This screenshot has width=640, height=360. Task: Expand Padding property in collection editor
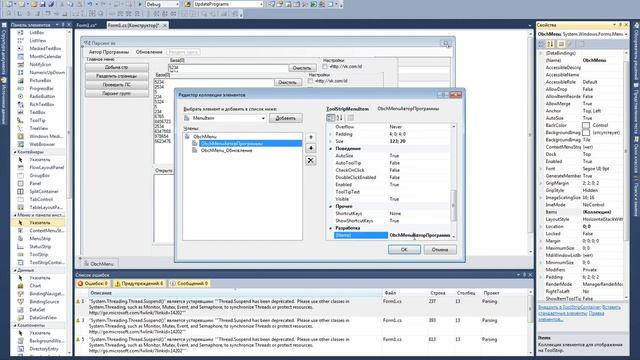pyautogui.click(x=331, y=134)
